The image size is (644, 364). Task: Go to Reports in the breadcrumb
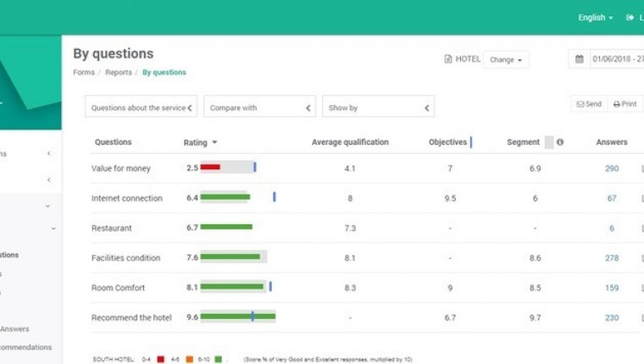coord(119,73)
